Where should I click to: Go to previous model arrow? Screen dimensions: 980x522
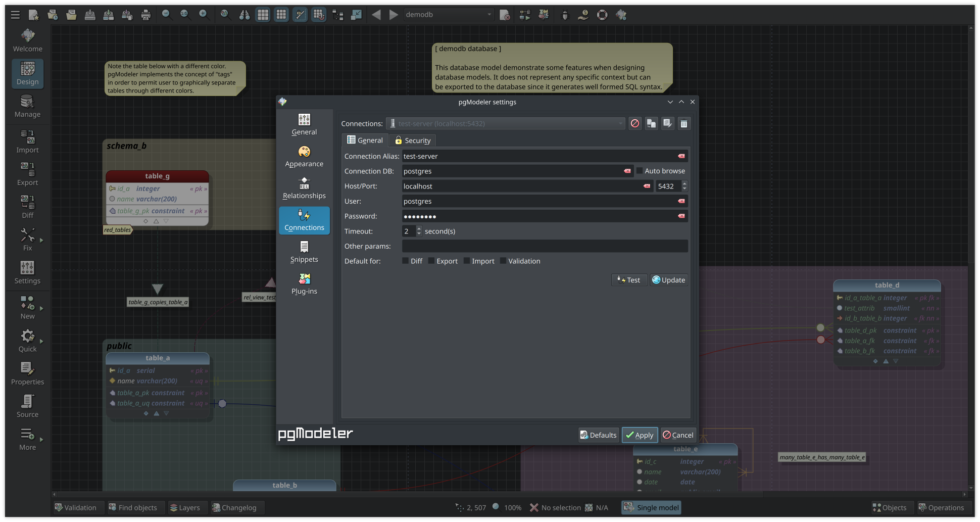coord(376,15)
